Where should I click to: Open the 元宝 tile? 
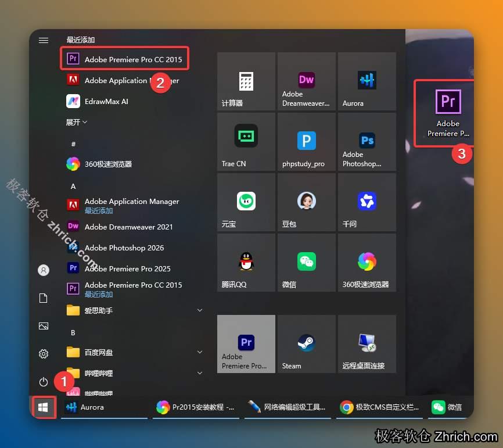coord(246,202)
